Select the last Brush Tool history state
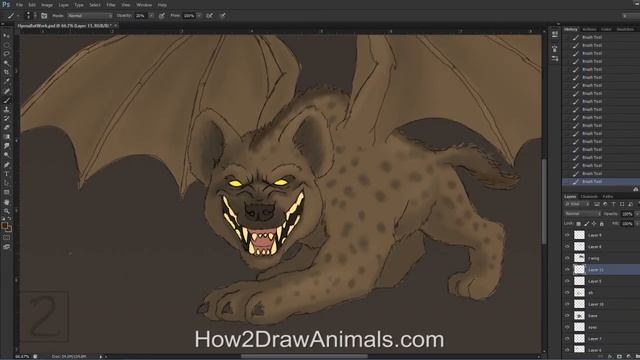Screen dimensions: 640x360 pos(601,181)
